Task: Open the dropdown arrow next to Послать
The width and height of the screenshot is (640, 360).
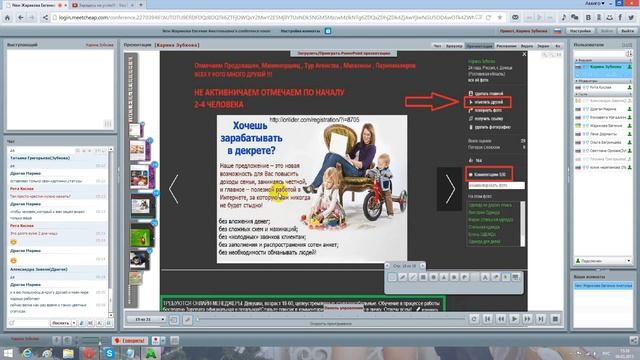Action: tap(74, 323)
